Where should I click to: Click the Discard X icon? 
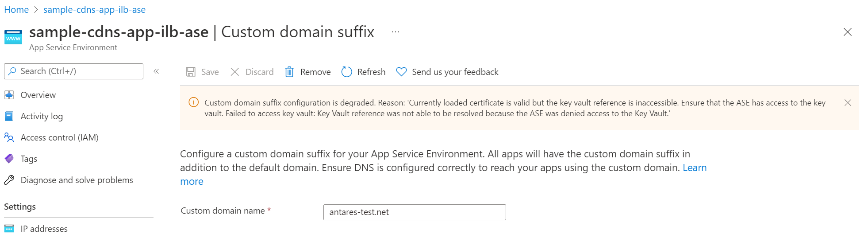coord(235,72)
